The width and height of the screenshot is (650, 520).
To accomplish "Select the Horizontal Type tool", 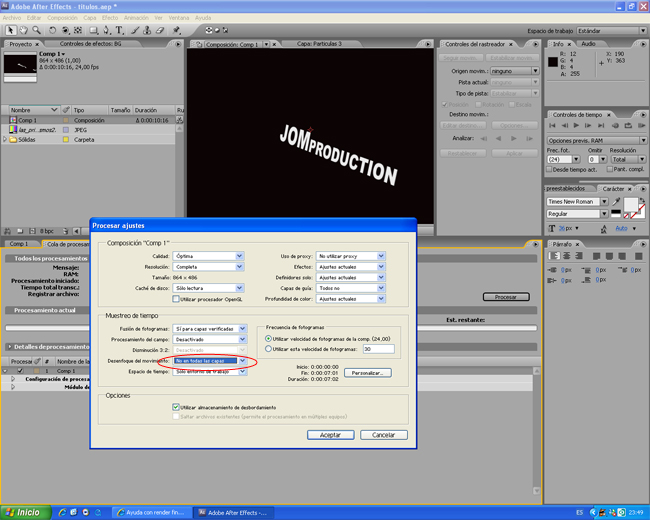I will pyautogui.click(x=119, y=30).
